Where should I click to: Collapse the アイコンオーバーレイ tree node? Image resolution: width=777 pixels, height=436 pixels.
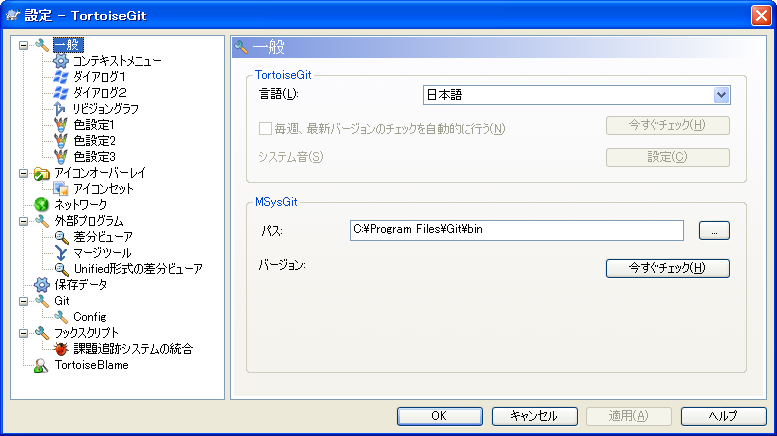click(x=23, y=173)
